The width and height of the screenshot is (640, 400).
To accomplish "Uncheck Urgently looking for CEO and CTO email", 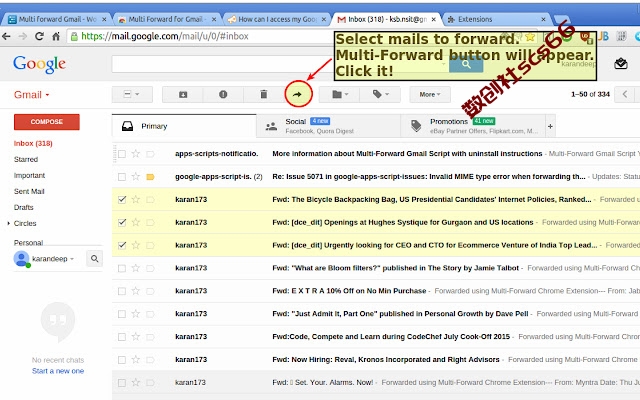I will (x=122, y=245).
